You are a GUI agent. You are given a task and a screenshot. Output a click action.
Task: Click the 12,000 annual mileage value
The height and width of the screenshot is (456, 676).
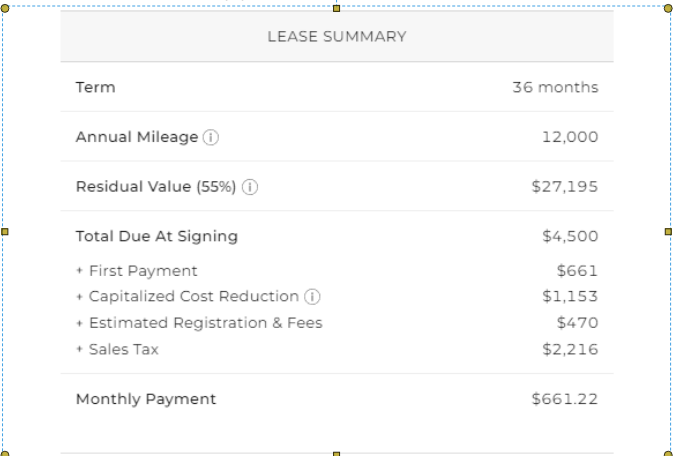[570, 137]
